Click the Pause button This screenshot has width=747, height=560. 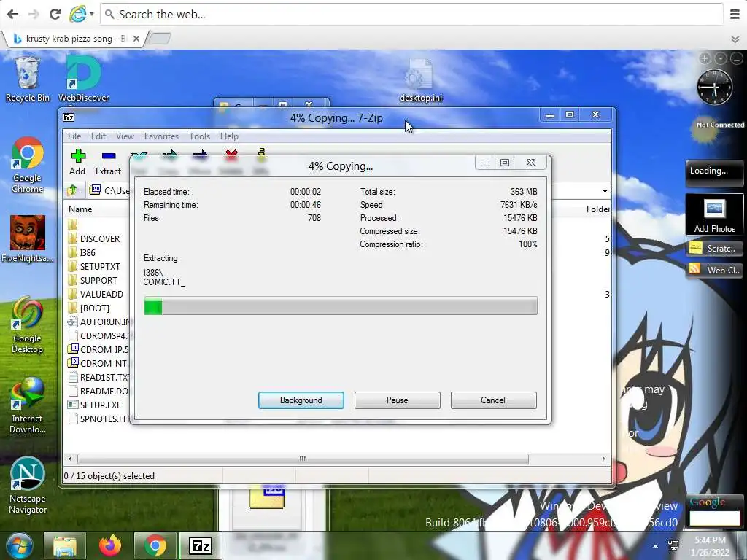click(398, 400)
